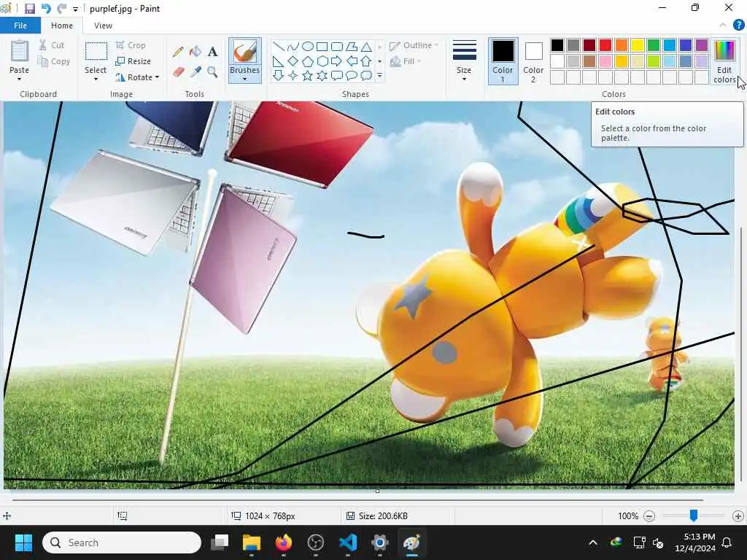Image resolution: width=747 pixels, height=560 pixels.
Task: Choose the Right arrow shape
Action: click(x=337, y=61)
